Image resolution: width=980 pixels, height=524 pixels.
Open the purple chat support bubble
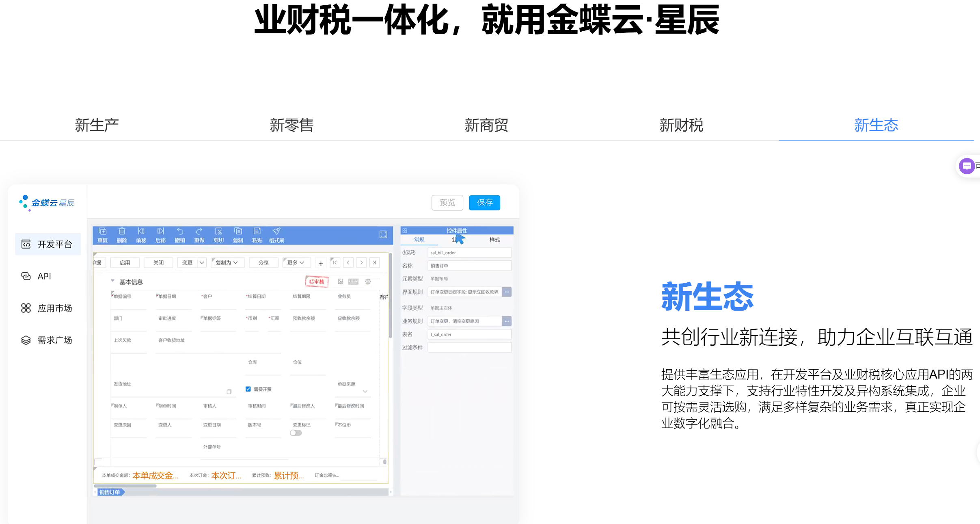click(x=967, y=166)
